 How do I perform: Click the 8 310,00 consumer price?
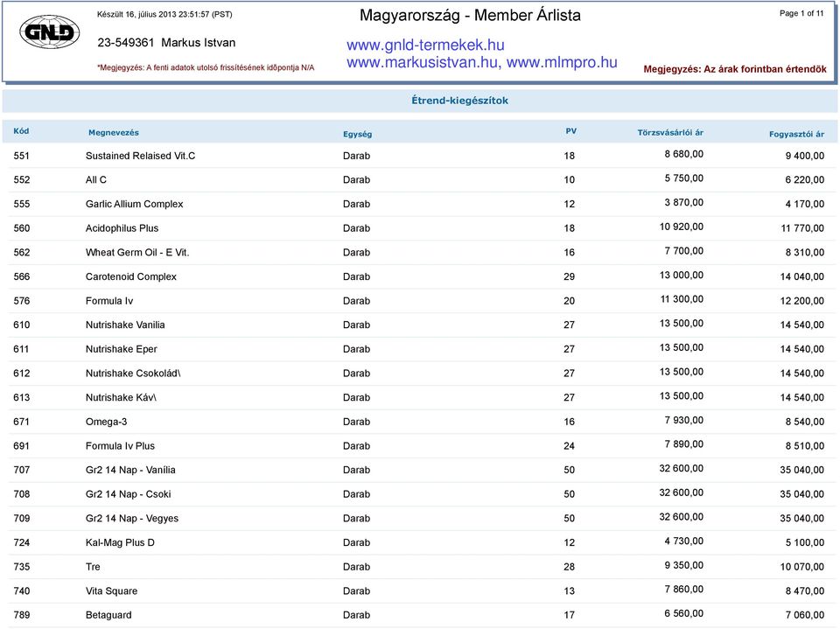805,252
